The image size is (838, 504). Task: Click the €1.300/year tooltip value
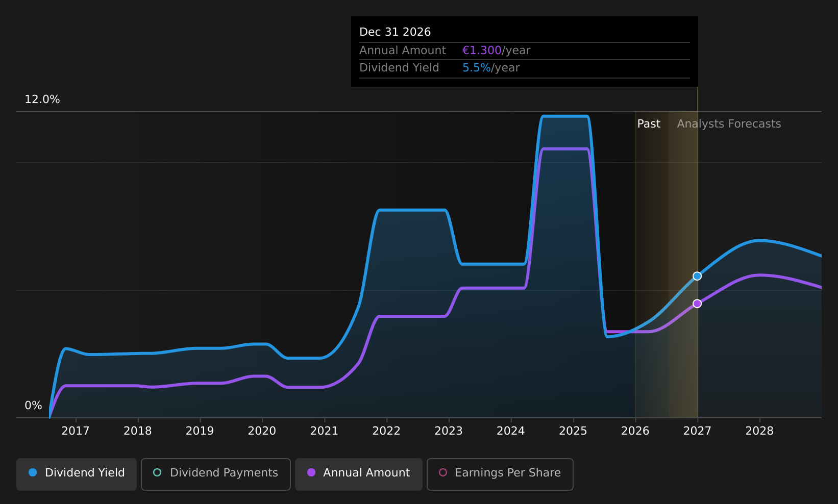click(496, 51)
